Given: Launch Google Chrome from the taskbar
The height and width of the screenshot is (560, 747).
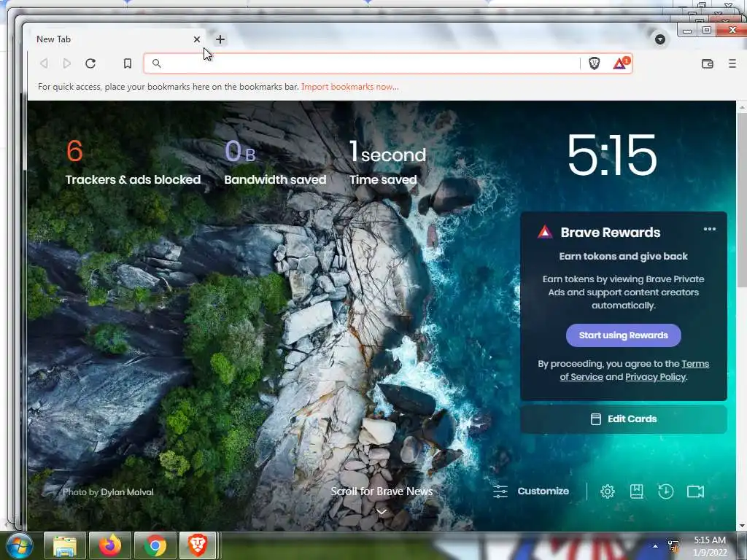Looking at the screenshot, I should [x=155, y=545].
